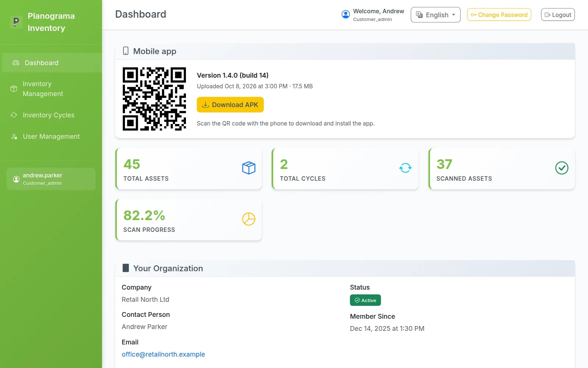Viewport: 588px width, 368px height.
Task: Click the user avatar icon beside Welcome, Andrew
Action: click(345, 14)
